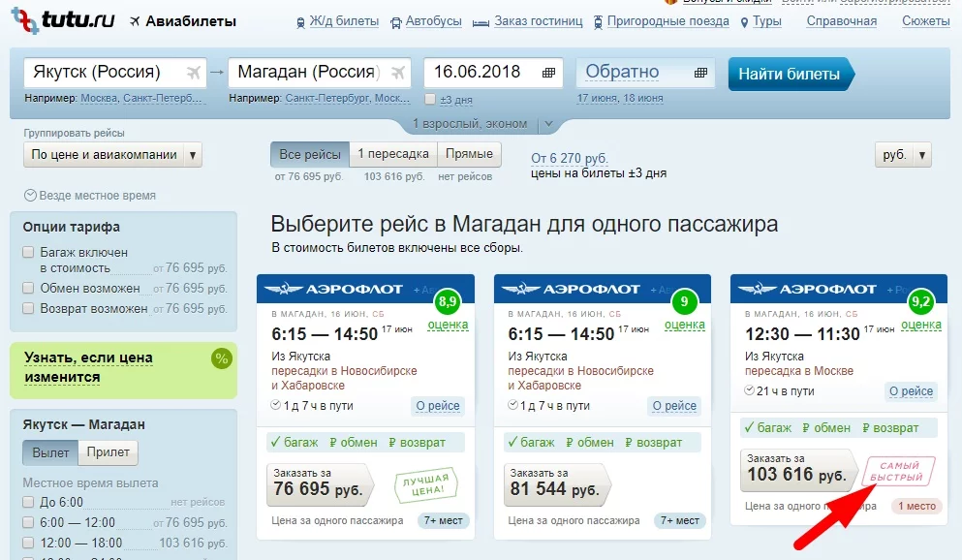
Task: Click the 18 июня return date suggestion
Action: [643, 98]
